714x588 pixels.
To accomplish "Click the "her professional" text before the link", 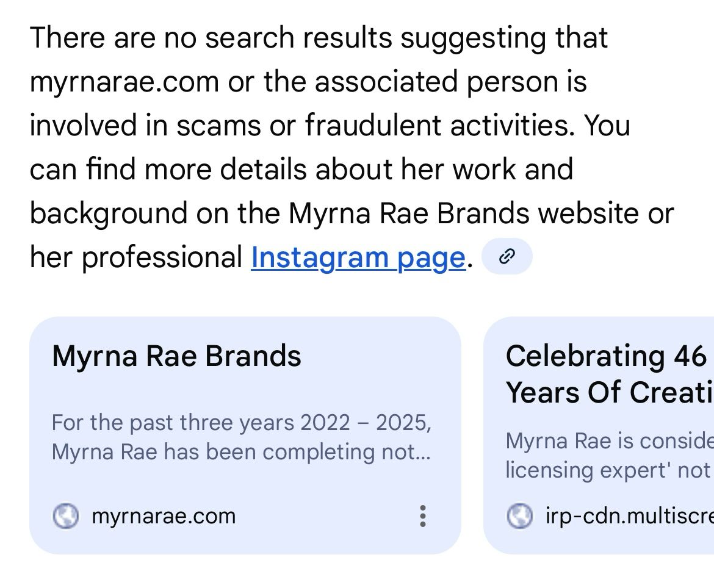I will click(136, 257).
